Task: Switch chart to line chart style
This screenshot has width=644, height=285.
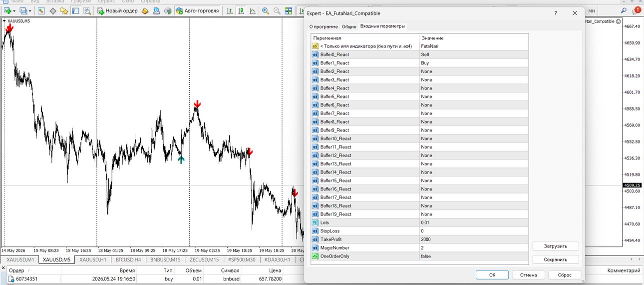Action: click(253, 10)
